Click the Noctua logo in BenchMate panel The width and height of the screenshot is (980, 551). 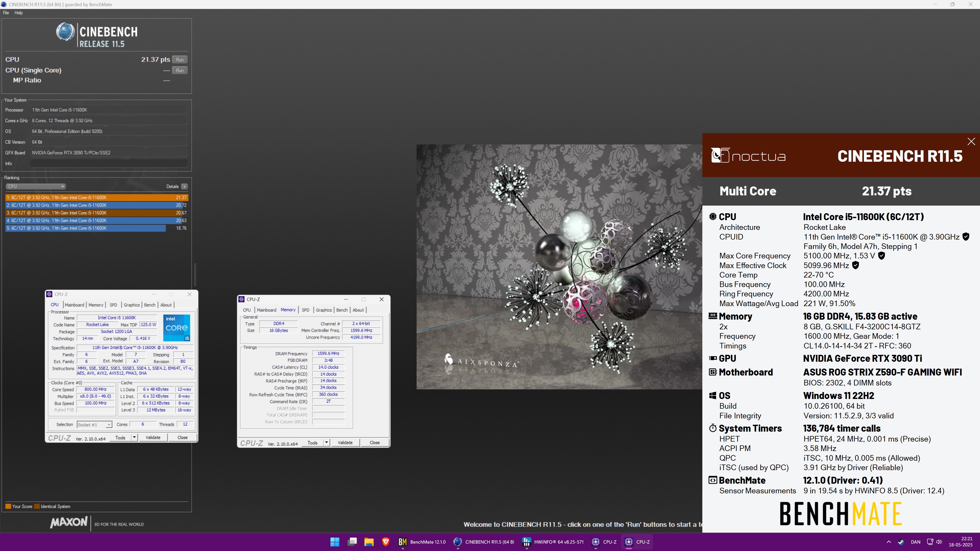coord(748,156)
